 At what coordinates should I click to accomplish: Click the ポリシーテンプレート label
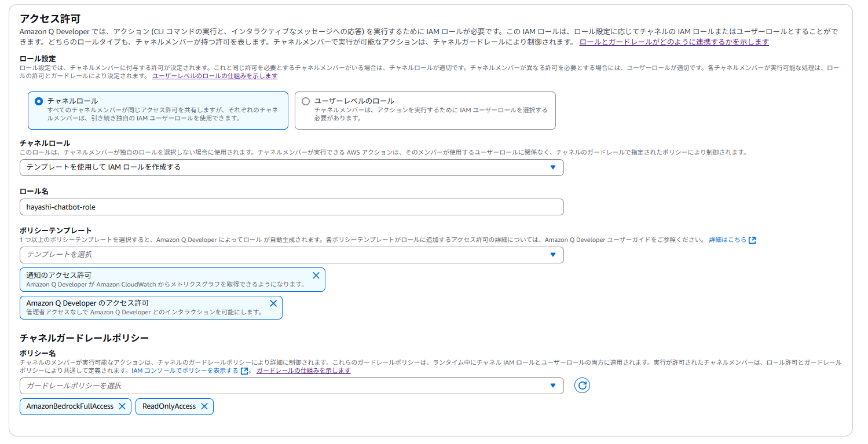[56, 230]
